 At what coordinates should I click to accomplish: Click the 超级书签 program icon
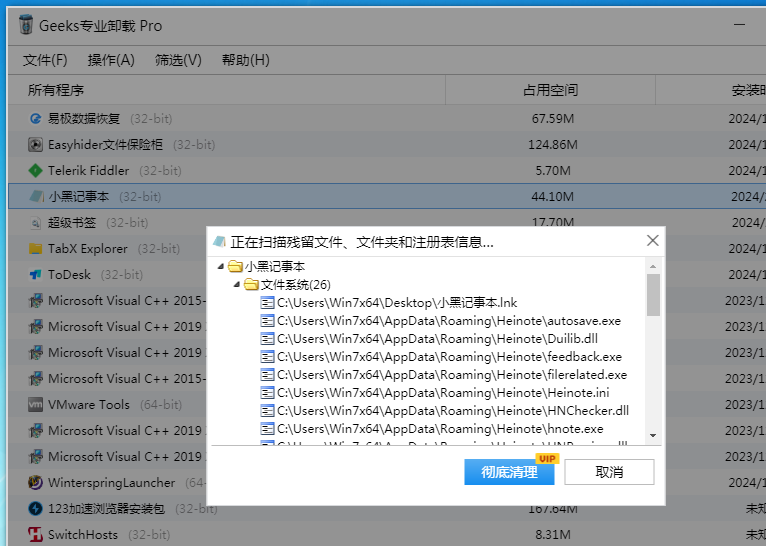(36, 222)
